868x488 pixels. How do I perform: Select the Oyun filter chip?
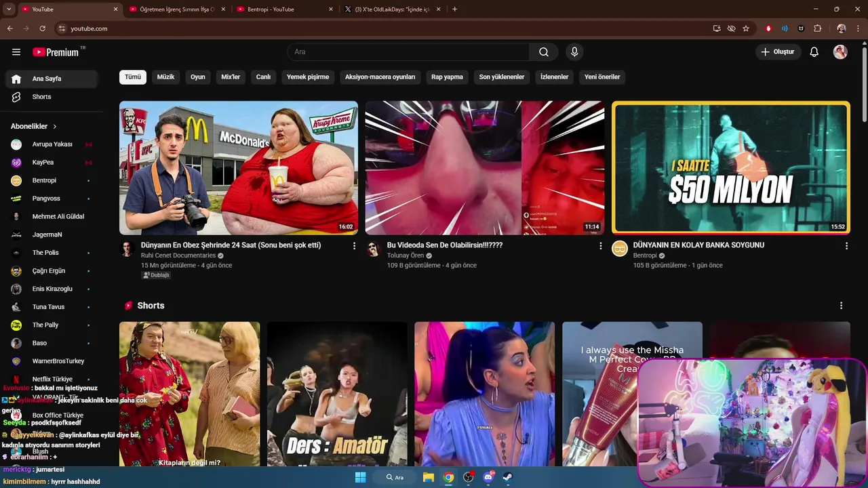(x=198, y=77)
